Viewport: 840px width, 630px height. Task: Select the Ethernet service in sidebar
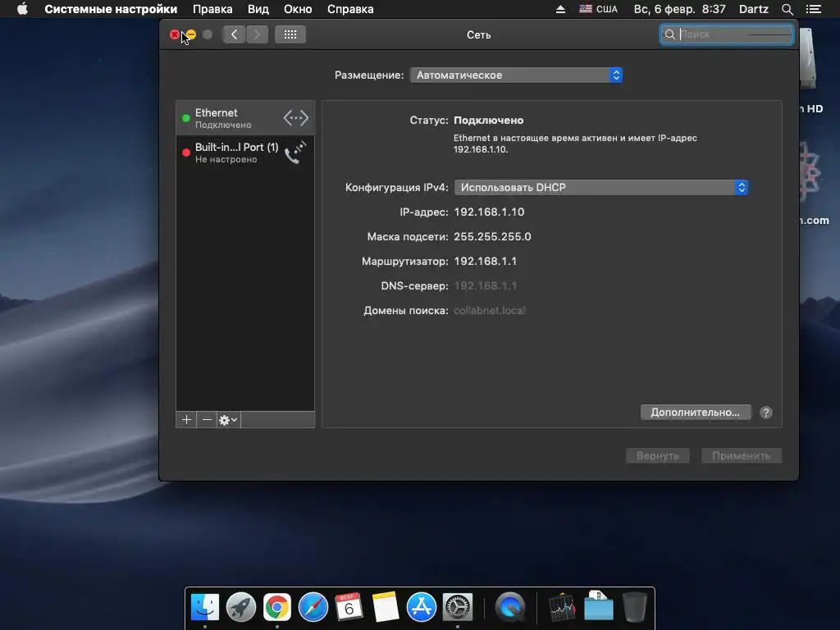245,118
